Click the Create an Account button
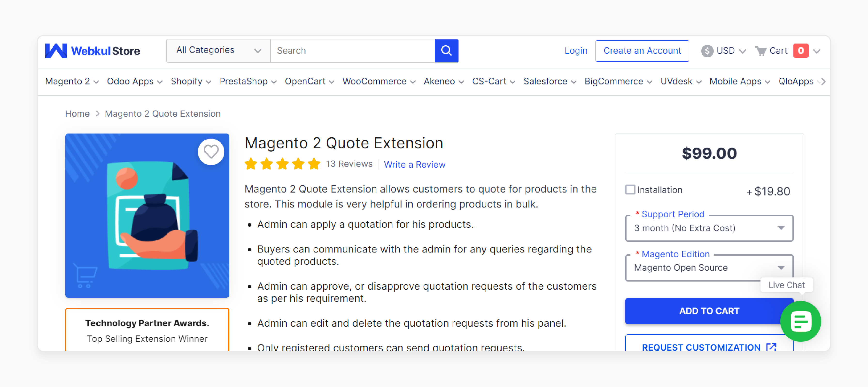The width and height of the screenshot is (868, 387). click(642, 51)
